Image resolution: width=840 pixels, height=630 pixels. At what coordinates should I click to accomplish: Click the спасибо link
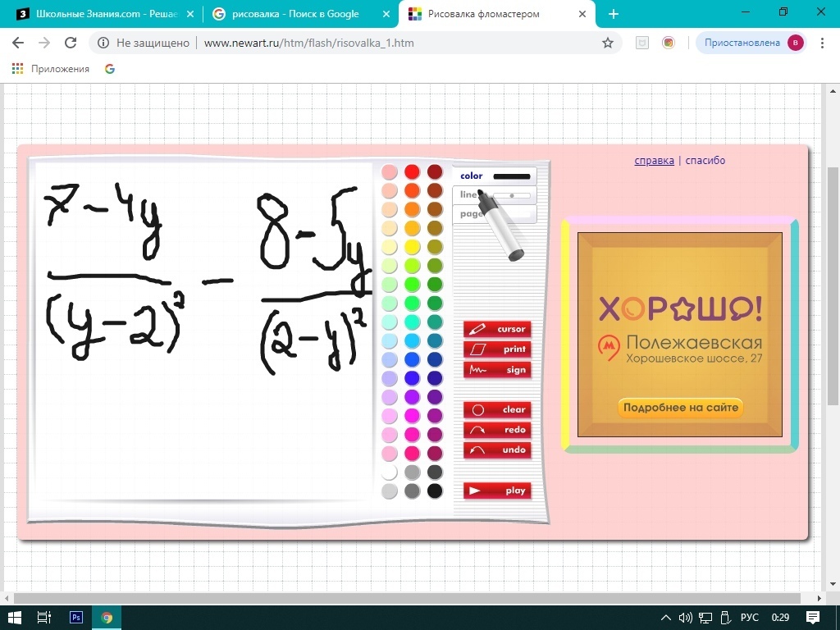(x=705, y=161)
